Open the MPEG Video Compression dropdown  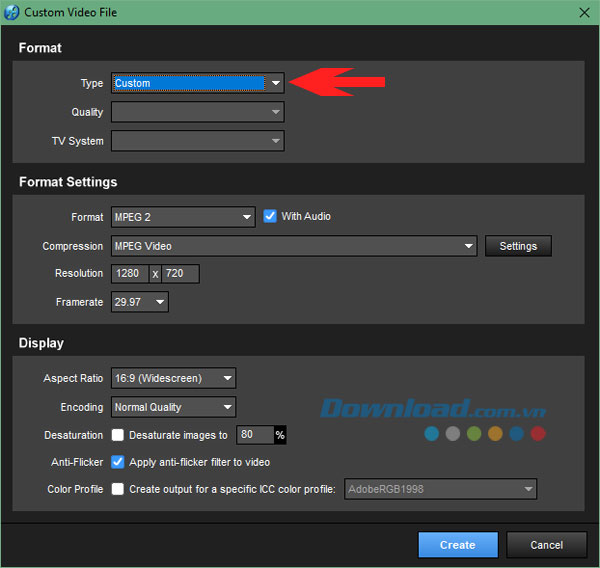[294, 246]
